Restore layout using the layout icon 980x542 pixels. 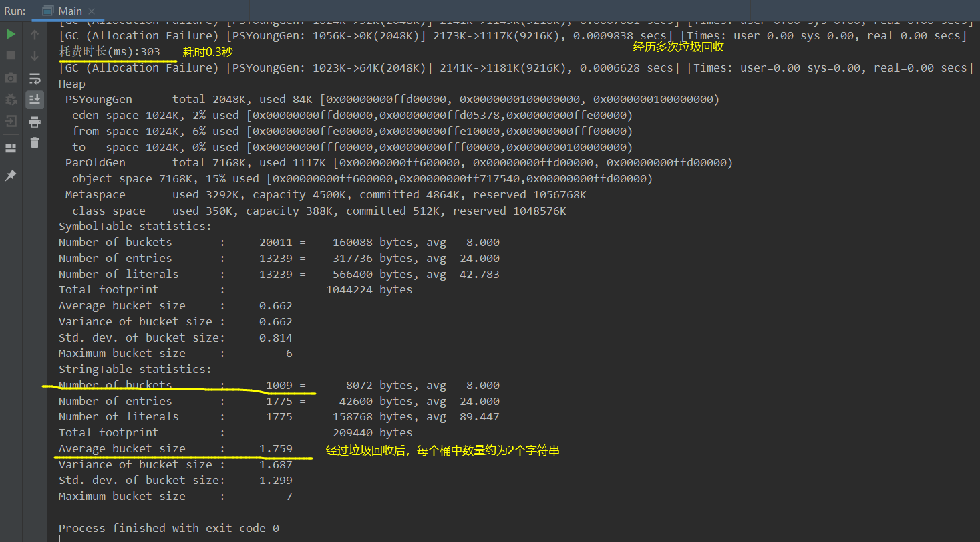[11, 148]
